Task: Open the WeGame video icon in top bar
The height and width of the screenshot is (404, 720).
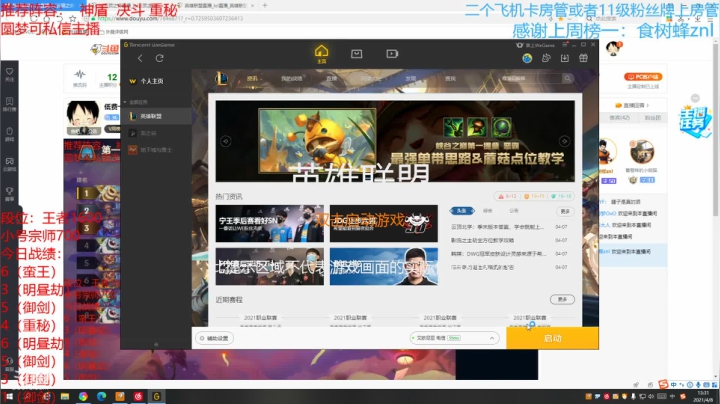Action: 392,54
